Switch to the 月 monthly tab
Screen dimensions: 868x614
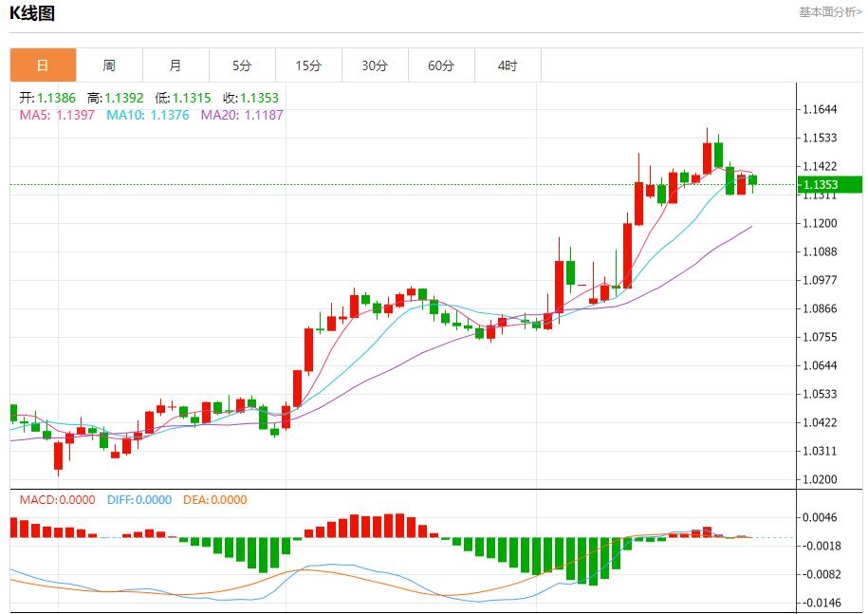point(175,65)
